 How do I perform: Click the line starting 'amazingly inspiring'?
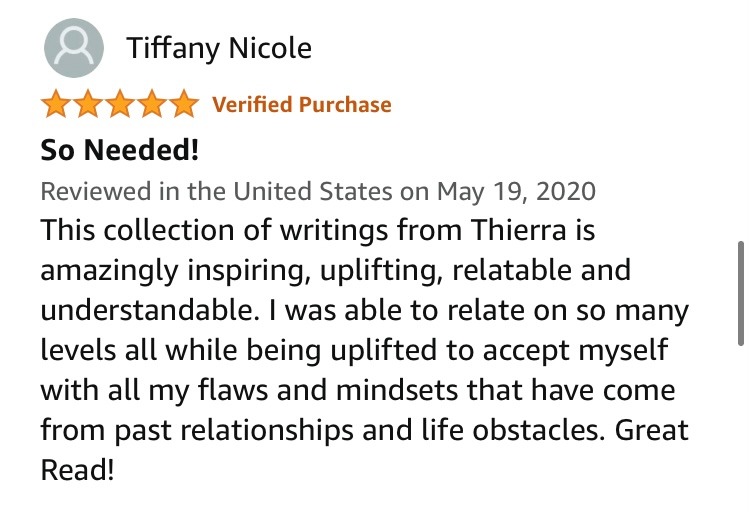point(335,271)
